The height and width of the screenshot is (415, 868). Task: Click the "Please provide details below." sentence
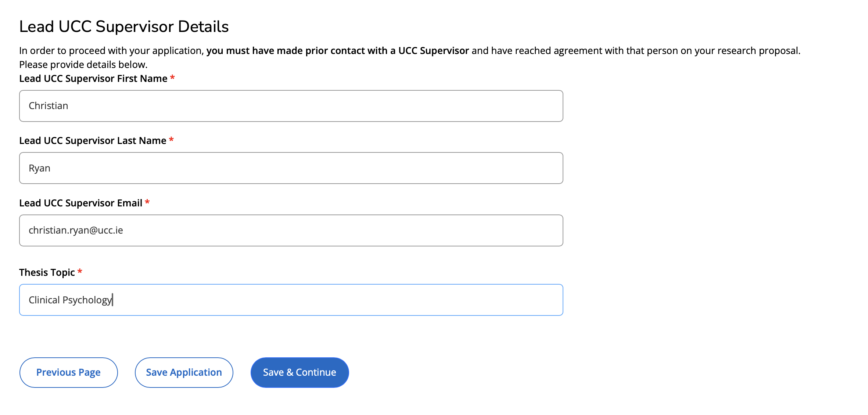pos(83,65)
